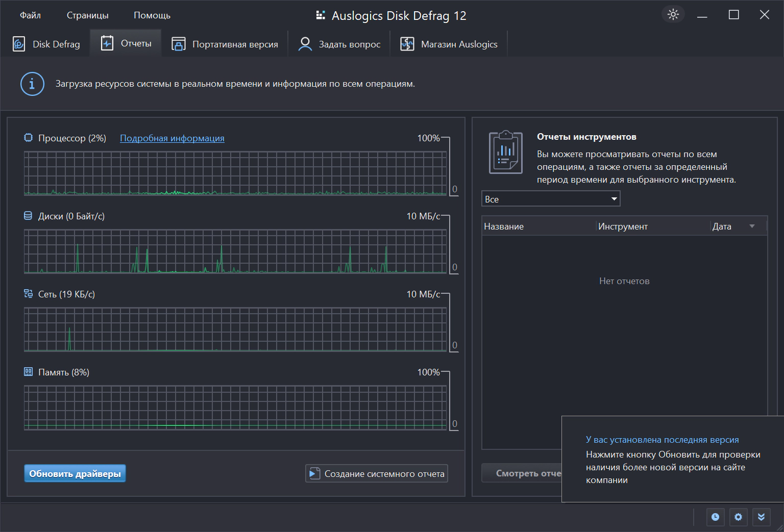Click the Disk Defrag tab icon
This screenshot has height=532, width=784.
[x=19, y=44]
